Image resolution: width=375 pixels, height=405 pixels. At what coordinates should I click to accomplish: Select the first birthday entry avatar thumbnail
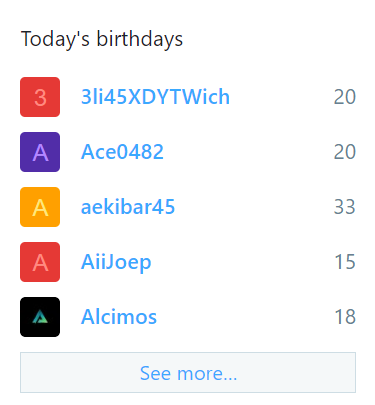40,97
